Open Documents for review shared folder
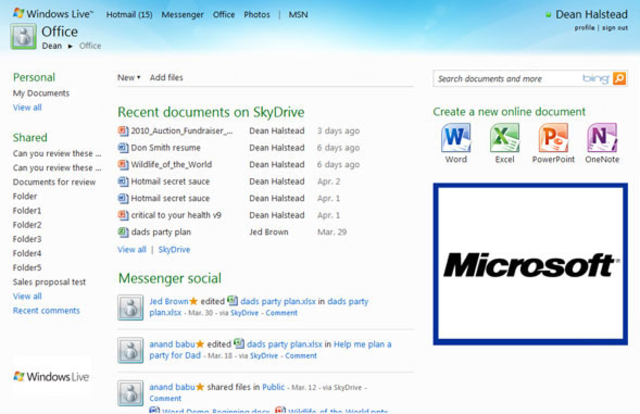This screenshot has height=414, width=640. 54,182
